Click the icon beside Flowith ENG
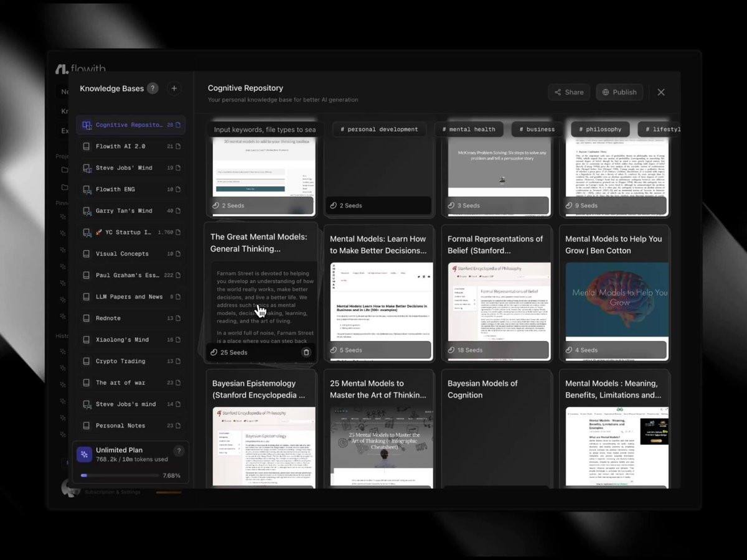This screenshot has width=747, height=560. [87, 190]
